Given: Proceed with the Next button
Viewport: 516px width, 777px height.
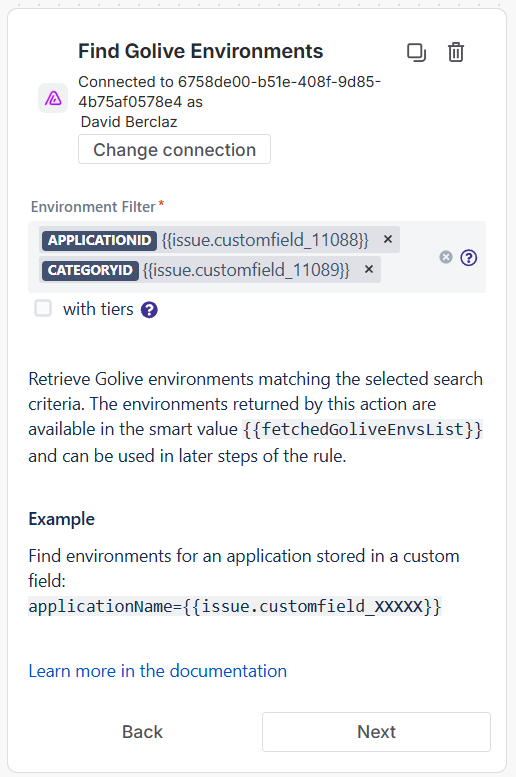Looking at the screenshot, I should tap(376, 732).
